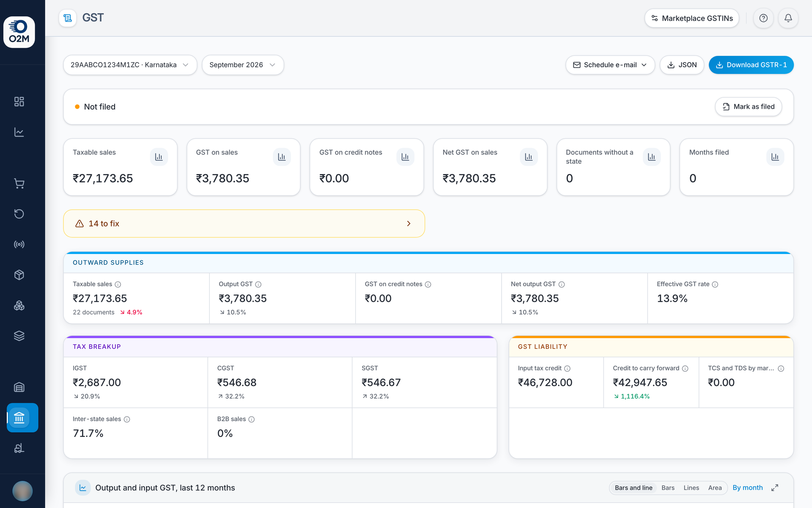
Task: Click the notifications bell icon
Action: click(x=788, y=18)
